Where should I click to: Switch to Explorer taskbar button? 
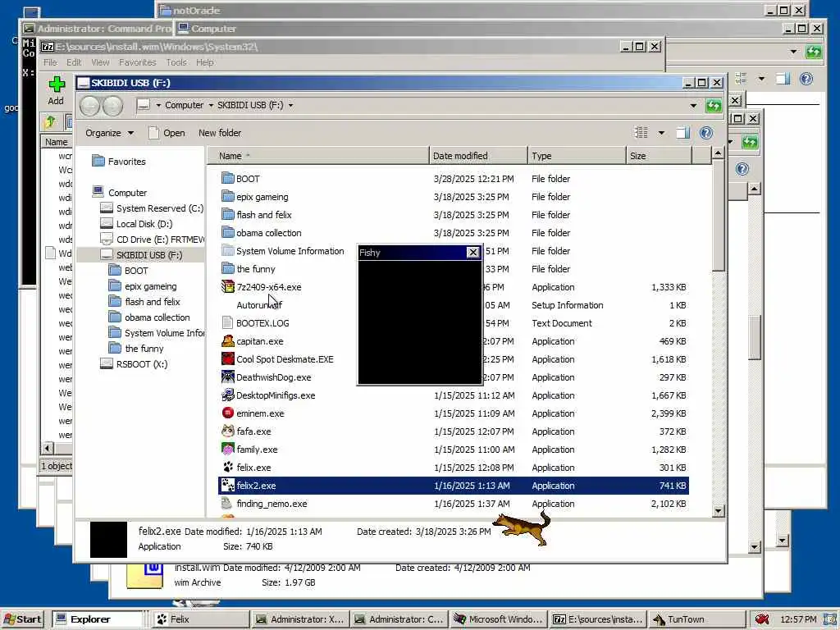[x=98, y=619]
